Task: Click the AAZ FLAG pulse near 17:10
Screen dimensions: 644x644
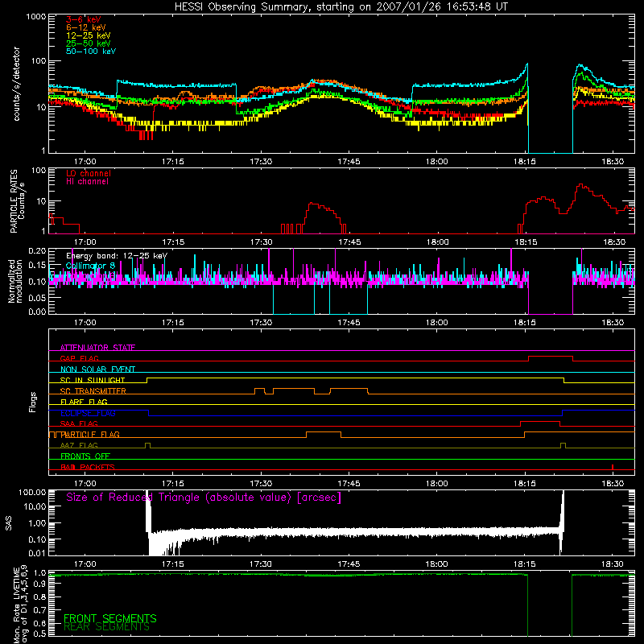Action: pyautogui.click(x=148, y=444)
